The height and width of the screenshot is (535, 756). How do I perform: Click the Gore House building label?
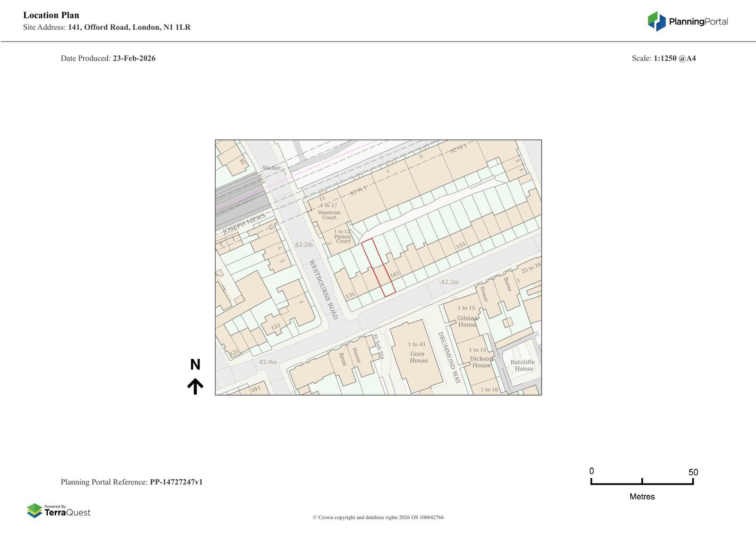coord(418,357)
